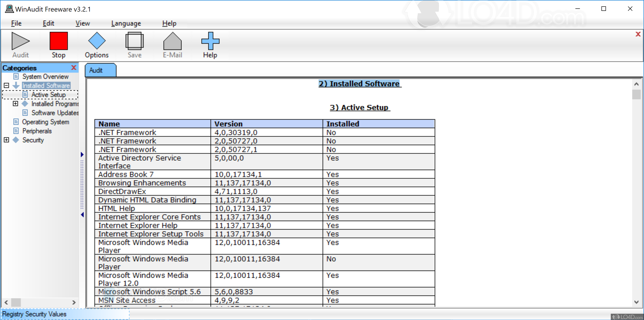The width and height of the screenshot is (644, 320).
Task: Close the Categories panel with red X
Action: pyautogui.click(x=74, y=68)
